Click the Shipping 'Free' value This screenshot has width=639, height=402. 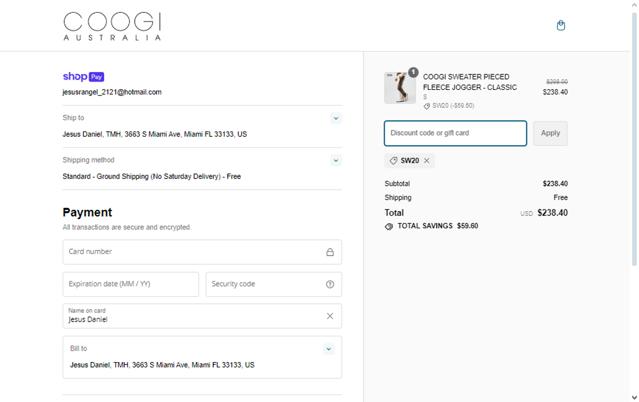click(x=560, y=198)
